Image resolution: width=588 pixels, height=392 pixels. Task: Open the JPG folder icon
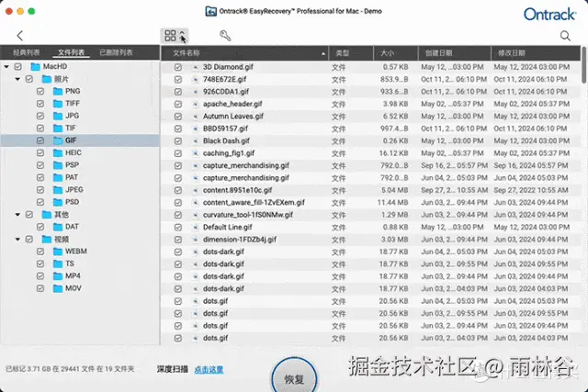(58, 116)
